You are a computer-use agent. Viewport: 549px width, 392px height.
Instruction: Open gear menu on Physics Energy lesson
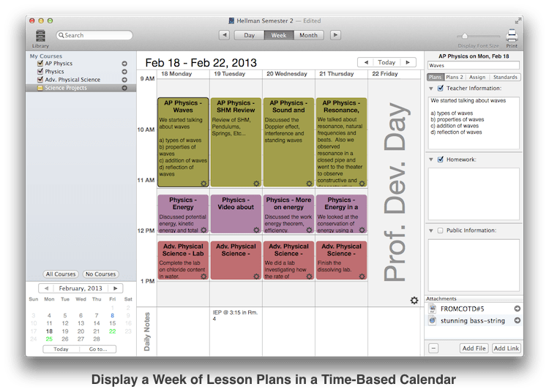tap(203, 230)
